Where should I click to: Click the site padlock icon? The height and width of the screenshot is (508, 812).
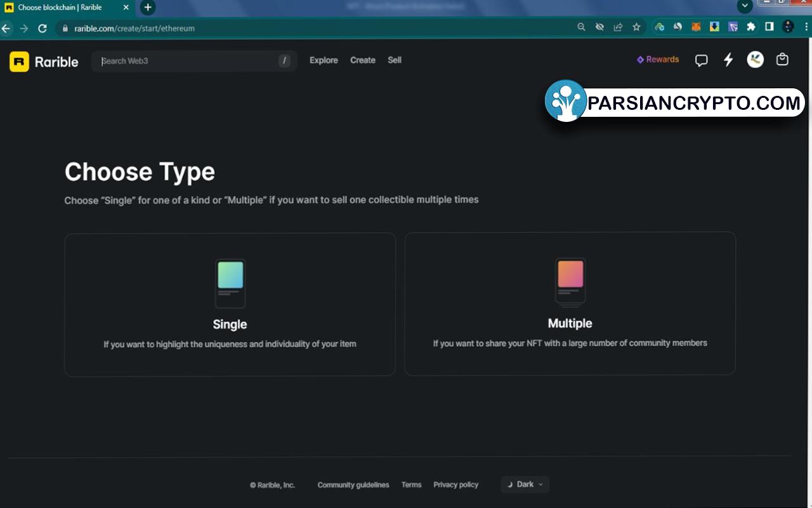click(x=65, y=29)
